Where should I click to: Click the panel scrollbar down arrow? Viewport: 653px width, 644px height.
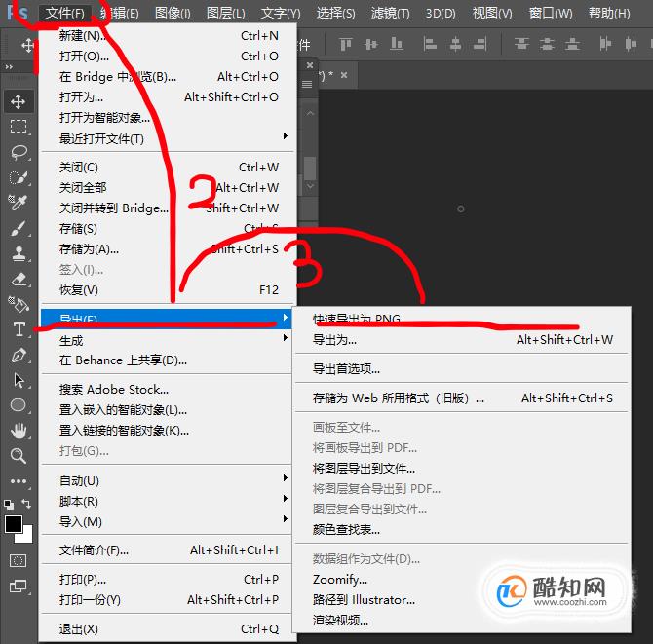point(310,186)
